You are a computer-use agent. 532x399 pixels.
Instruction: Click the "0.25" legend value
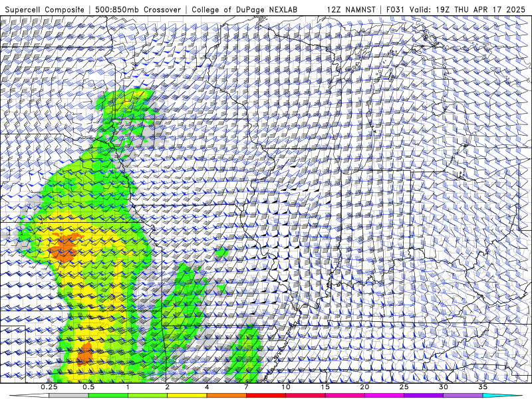49,387
